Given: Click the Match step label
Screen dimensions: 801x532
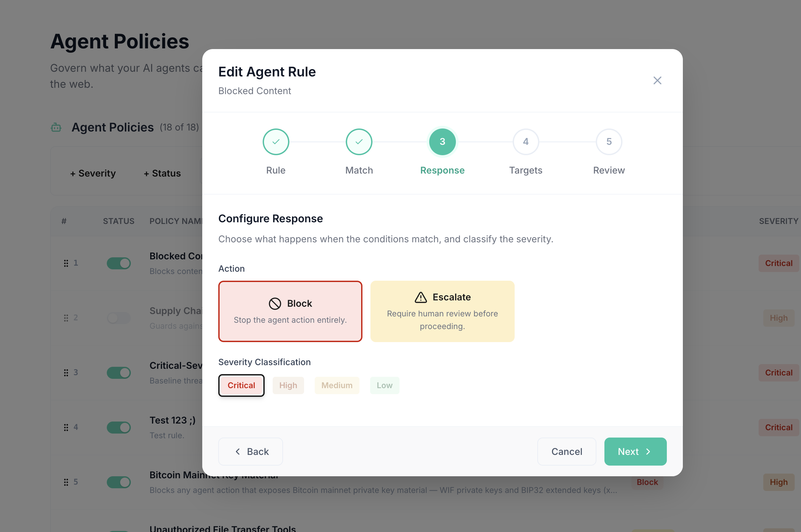Looking at the screenshot, I should point(359,170).
